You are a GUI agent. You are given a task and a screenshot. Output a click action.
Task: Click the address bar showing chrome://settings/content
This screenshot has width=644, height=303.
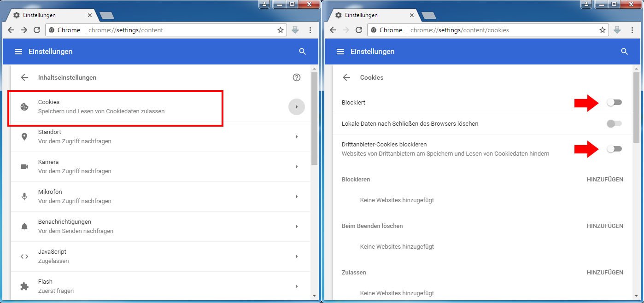[x=165, y=30]
